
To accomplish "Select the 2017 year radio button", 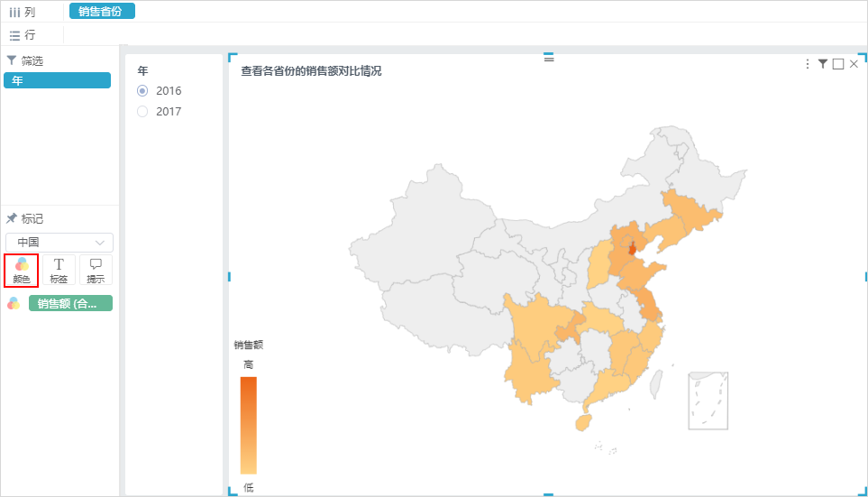I will 142,111.
